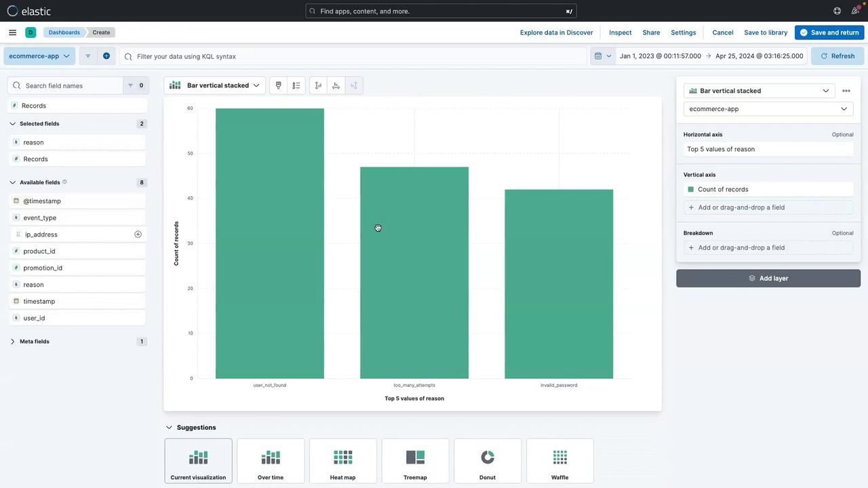
Task: Open bottom axis settings icon
Action: (x=336, y=85)
